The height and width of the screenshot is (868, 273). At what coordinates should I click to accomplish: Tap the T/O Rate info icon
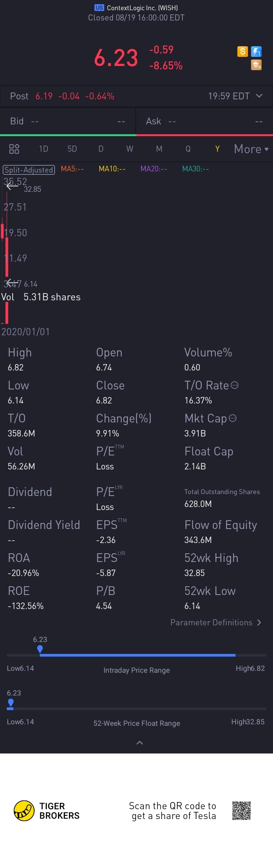(x=235, y=385)
